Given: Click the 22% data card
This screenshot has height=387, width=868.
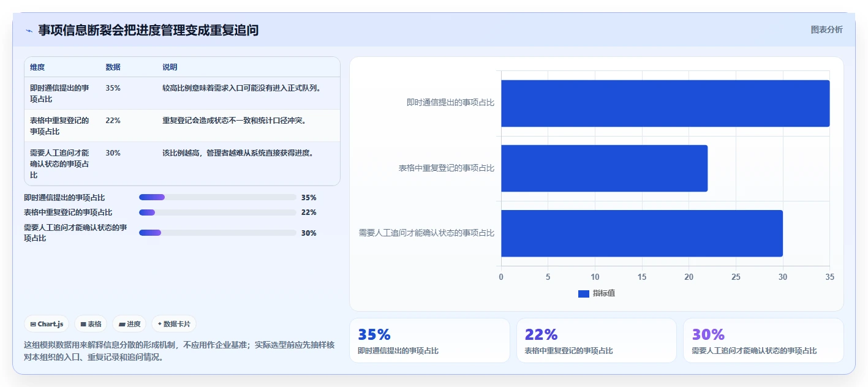Looking at the screenshot, I should pyautogui.click(x=597, y=340).
